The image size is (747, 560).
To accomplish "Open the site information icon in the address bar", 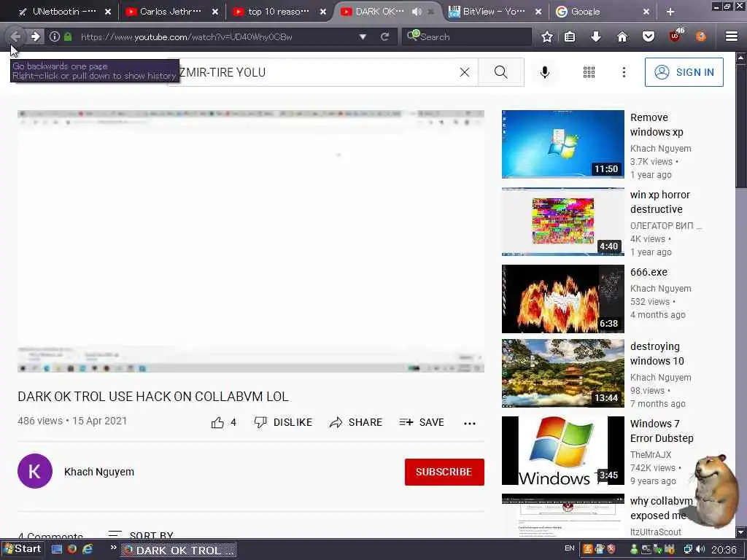I will (x=54, y=36).
